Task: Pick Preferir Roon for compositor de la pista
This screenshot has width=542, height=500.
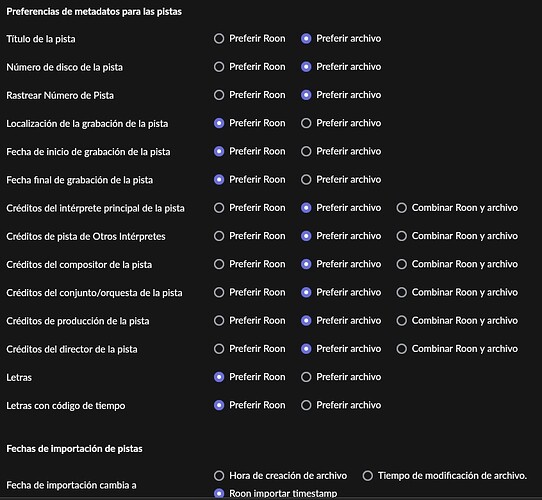Action: coord(219,264)
